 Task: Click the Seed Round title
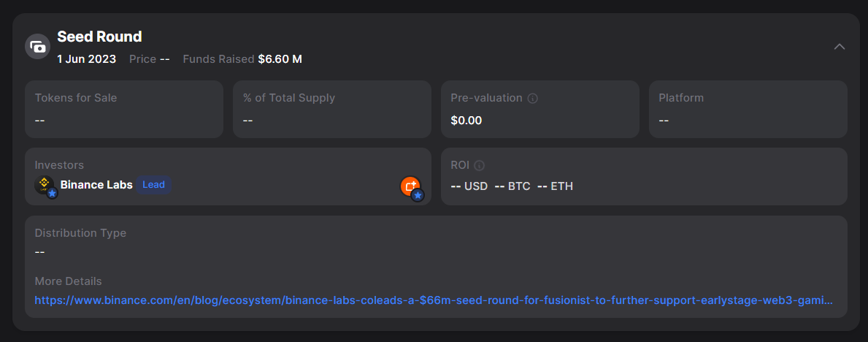pyautogui.click(x=99, y=37)
